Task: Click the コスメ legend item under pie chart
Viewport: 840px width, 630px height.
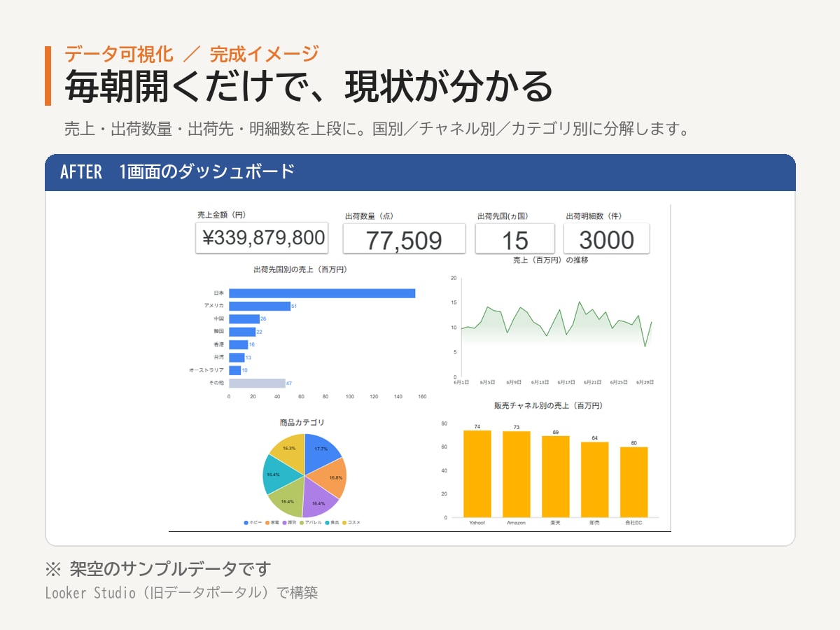Action: tap(351, 523)
